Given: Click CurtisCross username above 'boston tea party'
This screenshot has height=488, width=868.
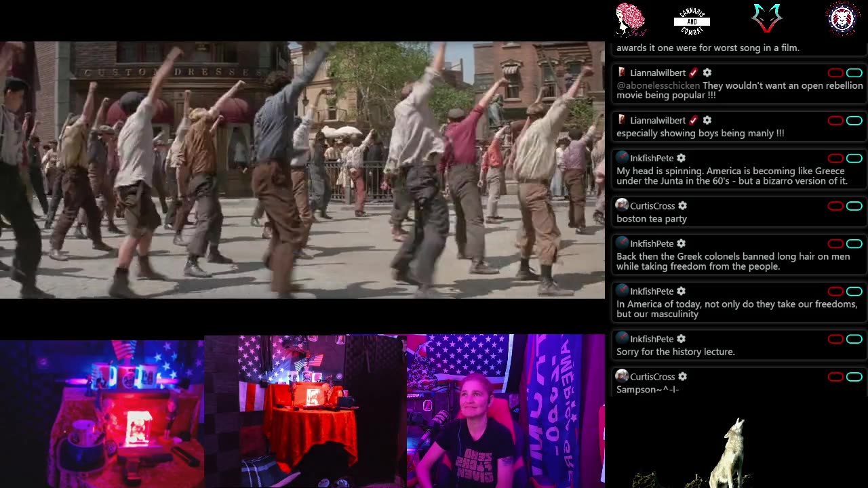Looking at the screenshot, I should 652,205.
